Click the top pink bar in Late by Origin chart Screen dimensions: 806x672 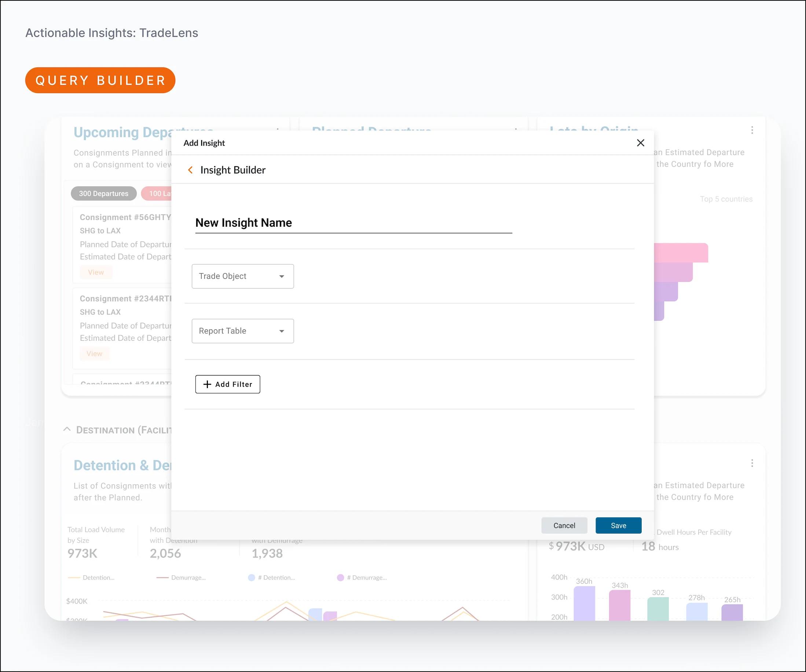pos(681,253)
